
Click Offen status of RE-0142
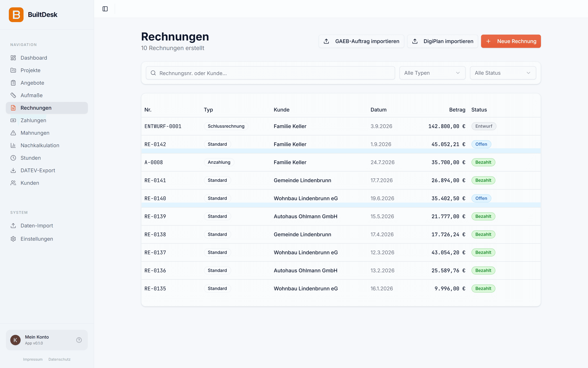click(x=481, y=144)
